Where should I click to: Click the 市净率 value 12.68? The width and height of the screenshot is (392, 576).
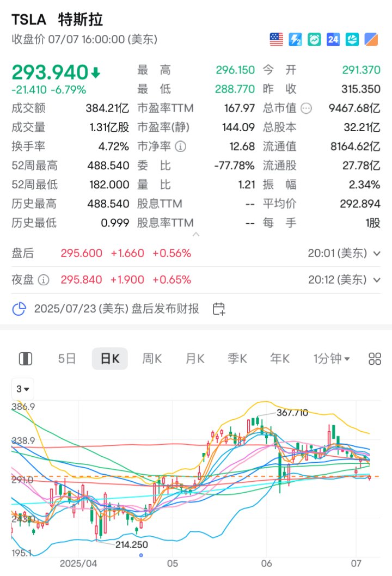click(x=242, y=146)
